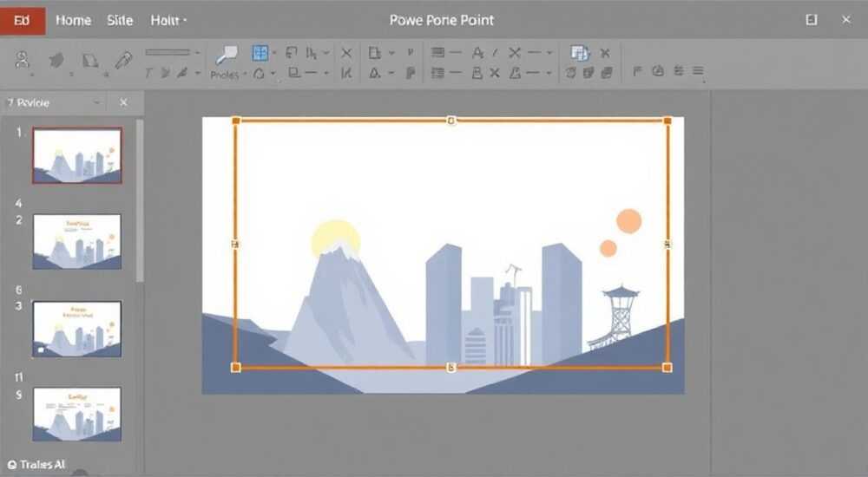Click the K-shaped toolbar icon
This screenshot has width=868, height=477.
(346, 73)
